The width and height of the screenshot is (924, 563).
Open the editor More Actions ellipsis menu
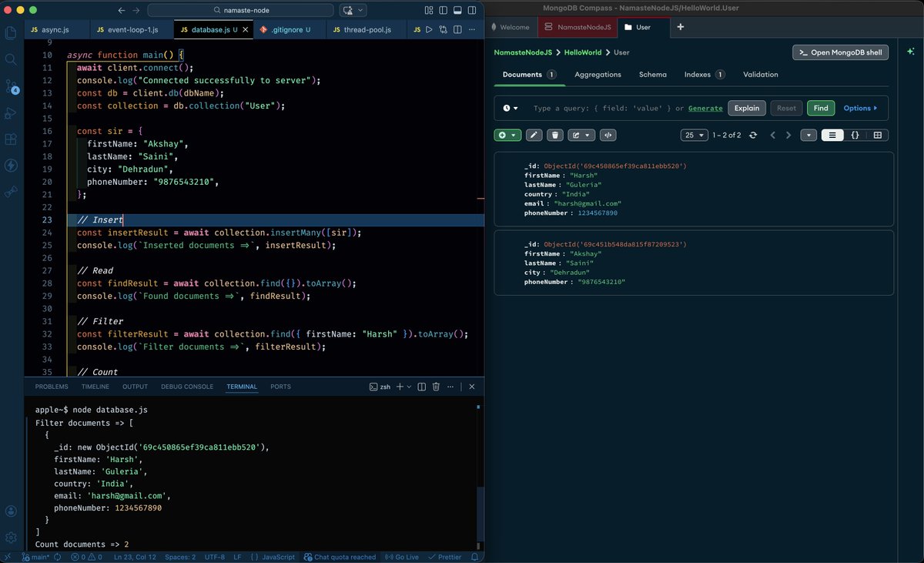pyautogui.click(x=473, y=30)
